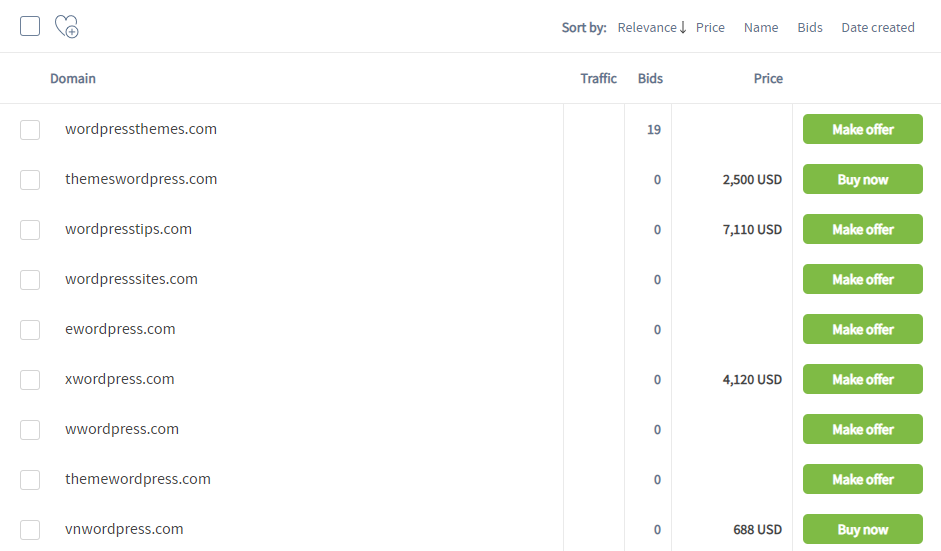The width and height of the screenshot is (941, 551).
Task: Sort results by Relevance
Action: pyautogui.click(x=651, y=28)
